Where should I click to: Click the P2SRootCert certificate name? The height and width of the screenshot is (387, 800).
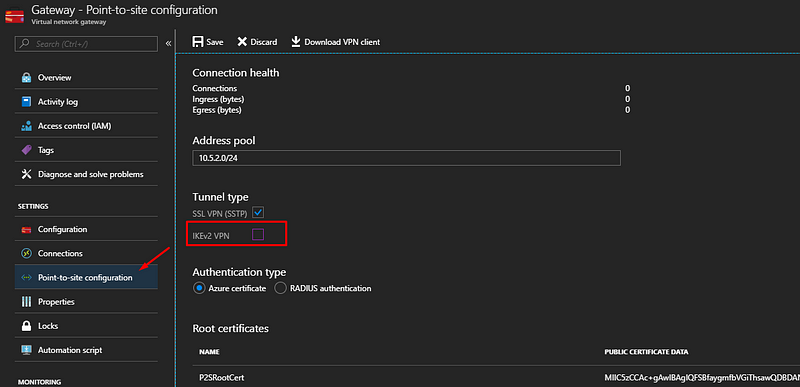point(221,378)
